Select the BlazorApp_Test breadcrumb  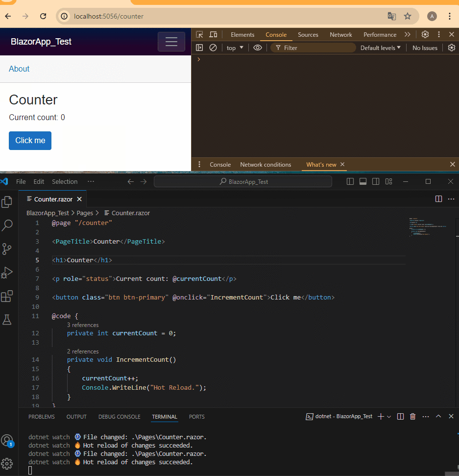(x=48, y=213)
